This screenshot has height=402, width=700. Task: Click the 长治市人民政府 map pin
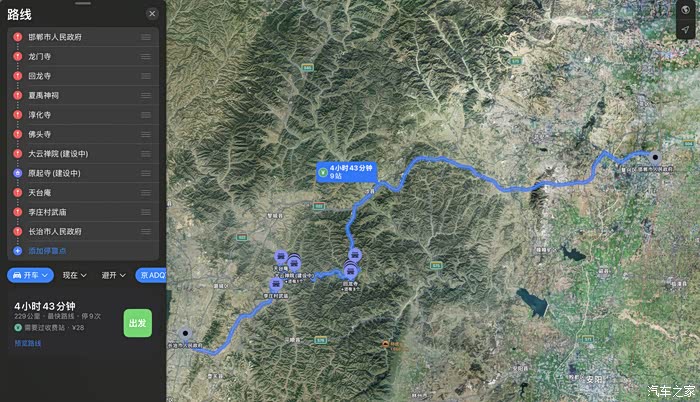click(x=185, y=334)
